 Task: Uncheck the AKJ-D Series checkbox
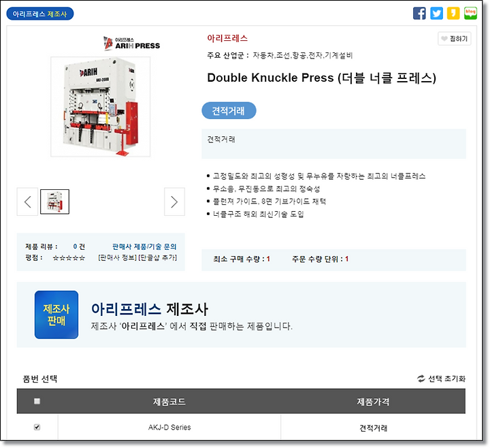(37, 427)
